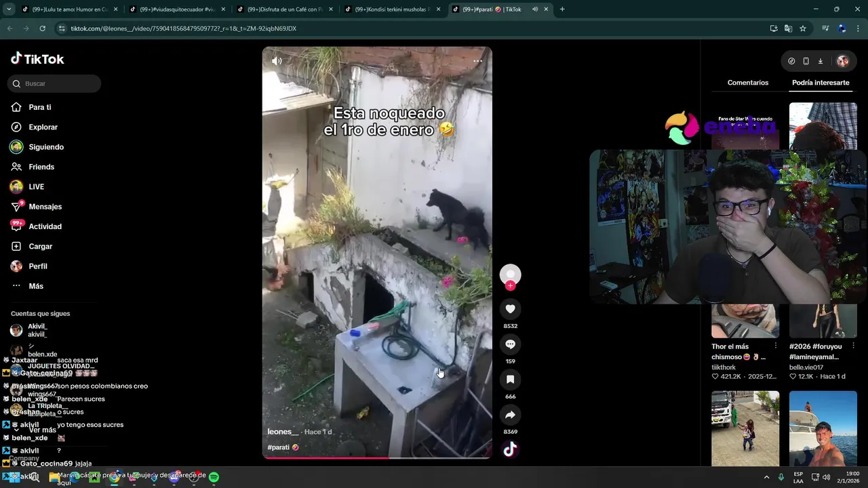The image size is (868, 488).
Task: Open Spotify from the taskbar
Action: click(x=214, y=477)
